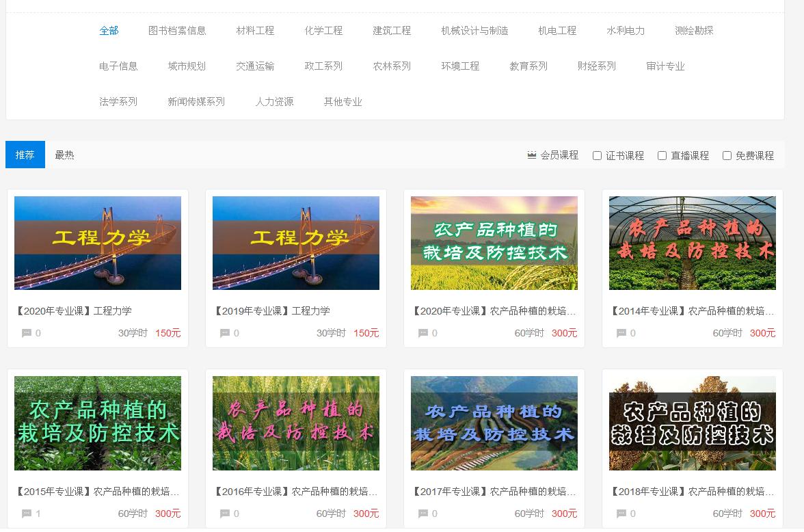The width and height of the screenshot is (804, 532).
Task: Click the crown icon beside 会员课程
Action: click(x=532, y=155)
